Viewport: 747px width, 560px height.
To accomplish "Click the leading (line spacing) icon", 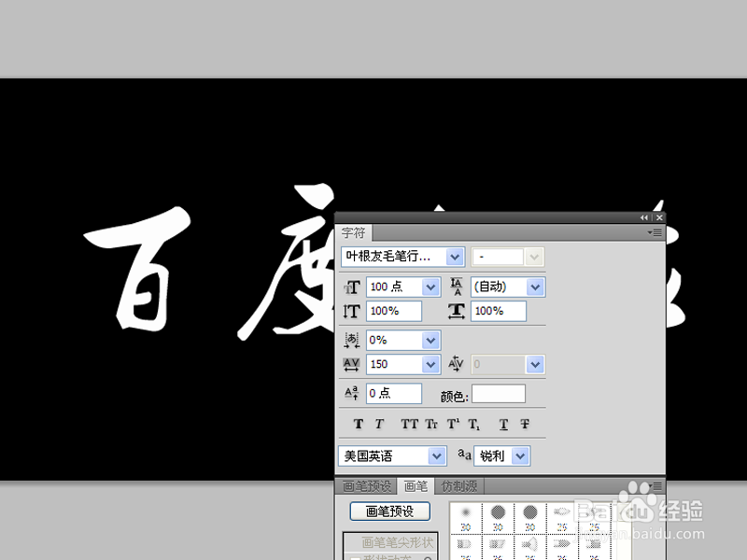I will (457, 287).
